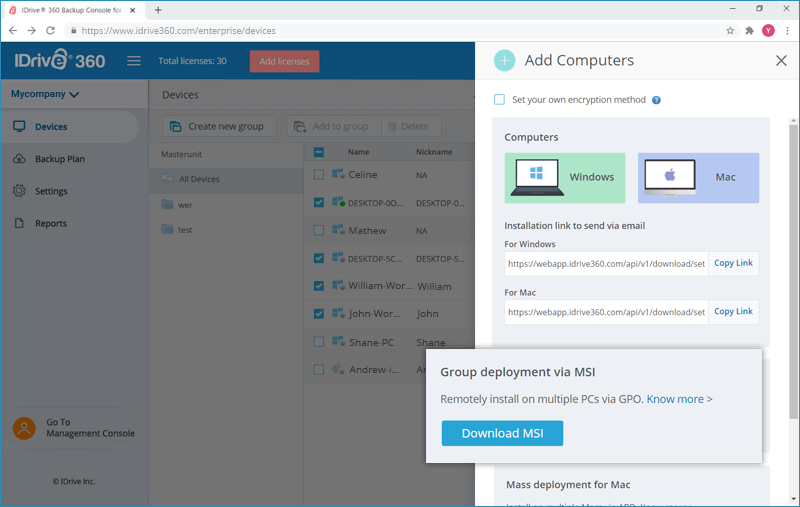The image size is (800, 507).
Task: Click the Add to group button
Action: point(334,126)
